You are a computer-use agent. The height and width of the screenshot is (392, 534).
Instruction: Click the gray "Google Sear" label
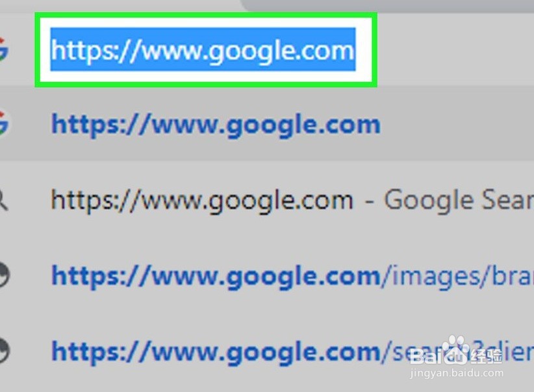pyautogui.click(x=459, y=200)
